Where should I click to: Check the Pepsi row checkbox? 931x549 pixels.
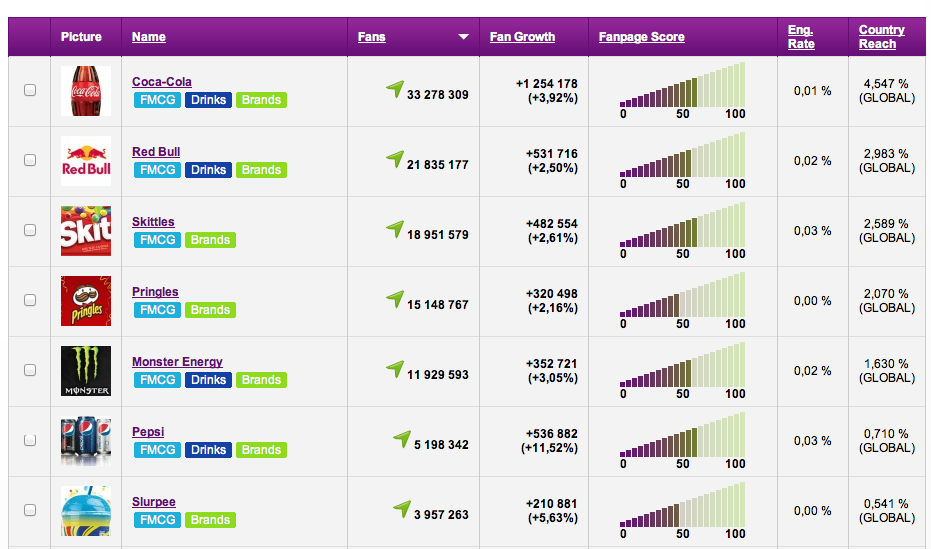[30, 440]
